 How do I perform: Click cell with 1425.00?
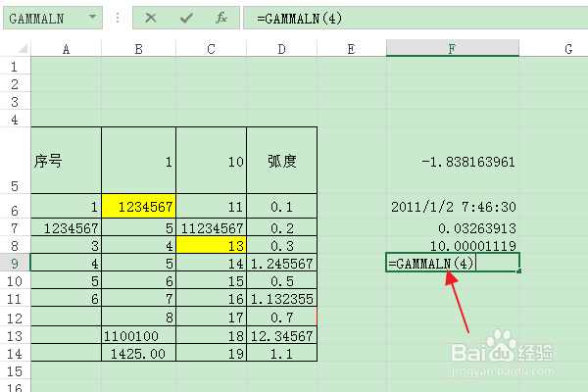click(x=139, y=353)
